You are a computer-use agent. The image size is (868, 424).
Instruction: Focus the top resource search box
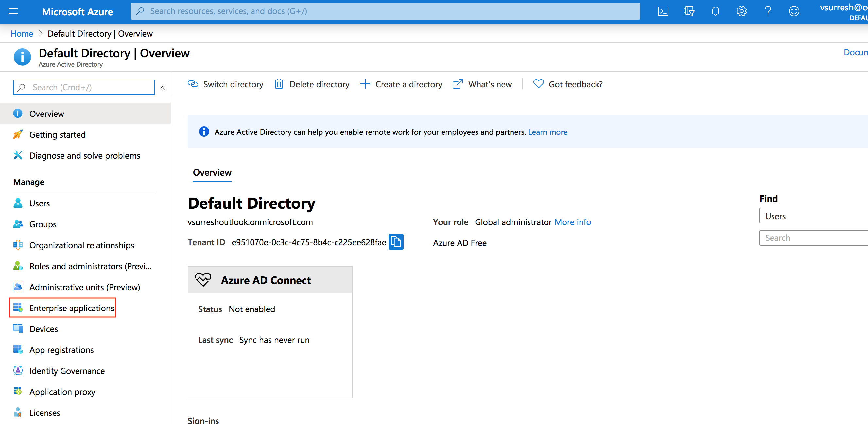[385, 11]
